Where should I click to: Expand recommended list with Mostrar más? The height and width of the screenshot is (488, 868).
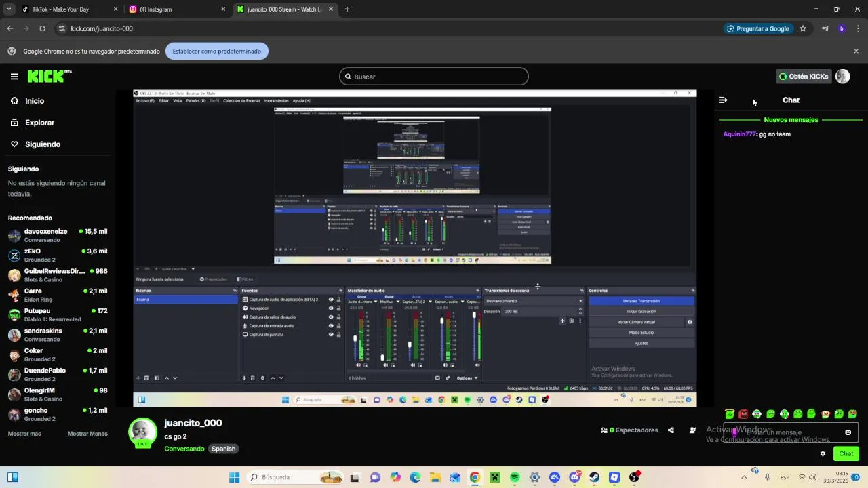(x=24, y=434)
